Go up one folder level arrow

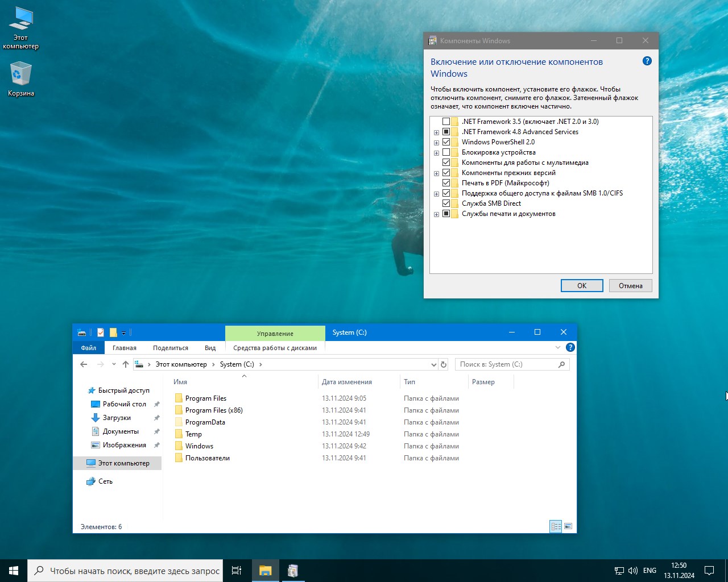(x=126, y=364)
